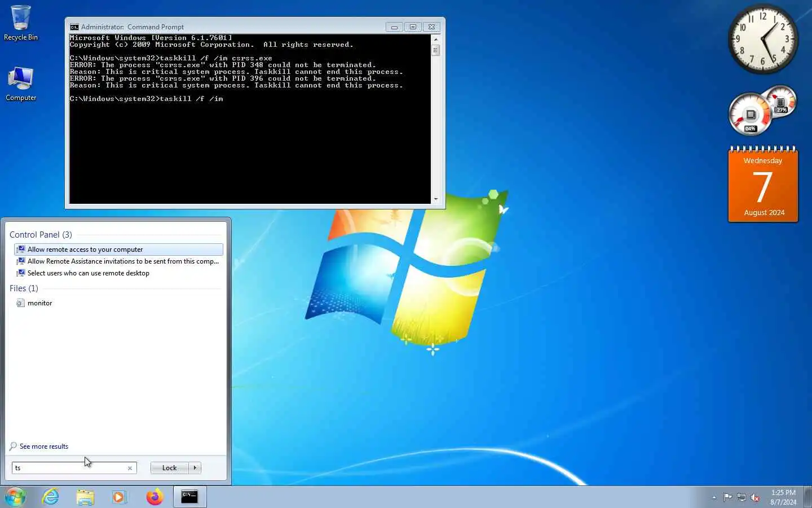The image size is (812, 508).
Task: Expand the shutdown options arrow
Action: tap(195, 468)
